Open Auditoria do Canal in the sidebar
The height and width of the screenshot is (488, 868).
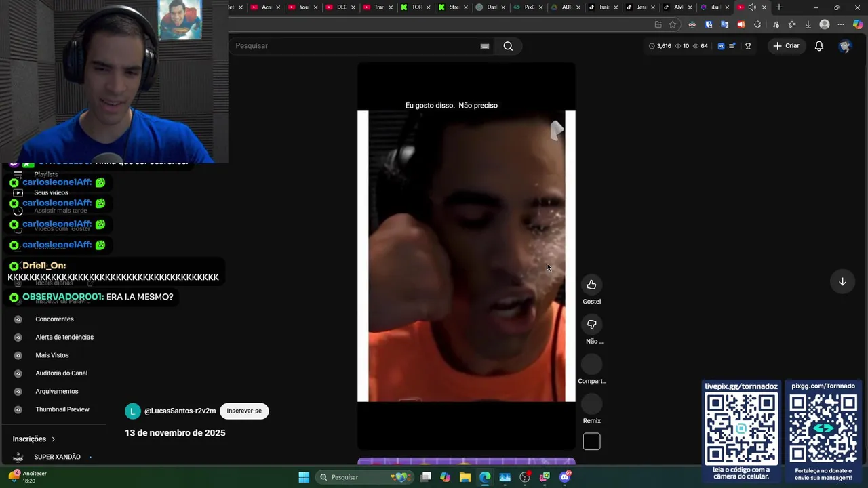61,373
